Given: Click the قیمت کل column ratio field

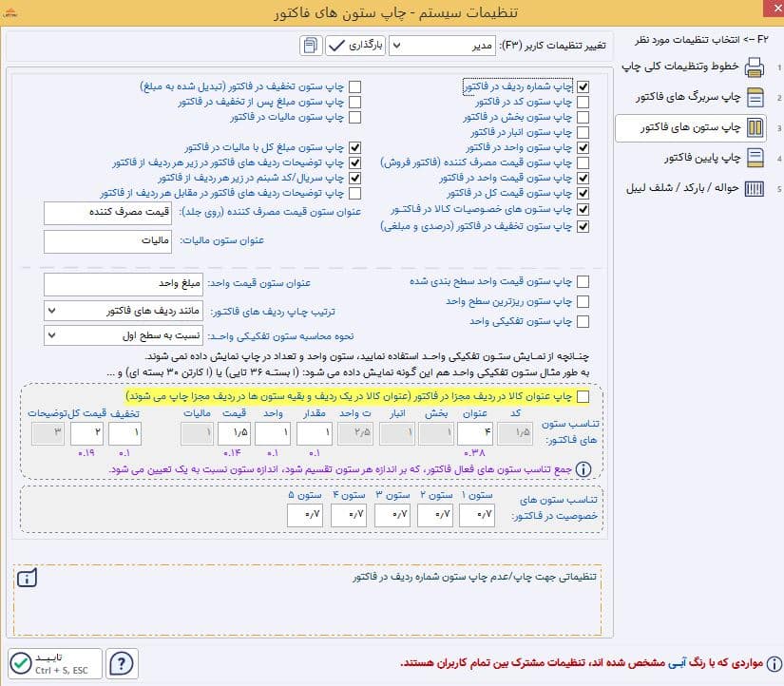Looking at the screenshot, I should coord(87,433).
